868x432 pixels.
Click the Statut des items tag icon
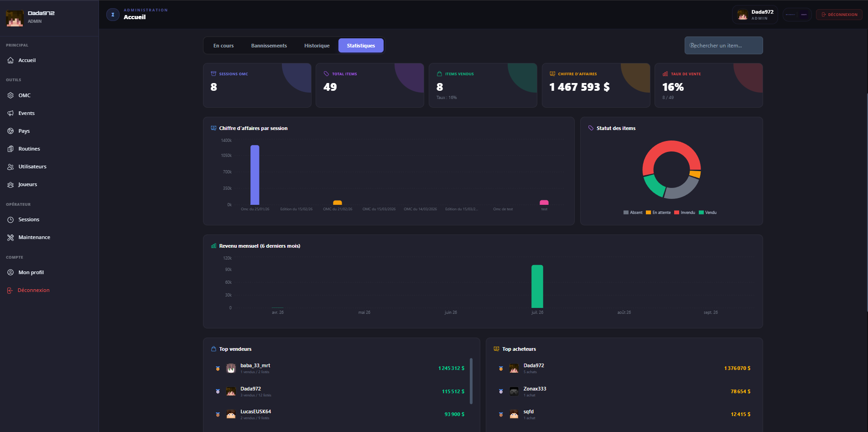pyautogui.click(x=591, y=128)
